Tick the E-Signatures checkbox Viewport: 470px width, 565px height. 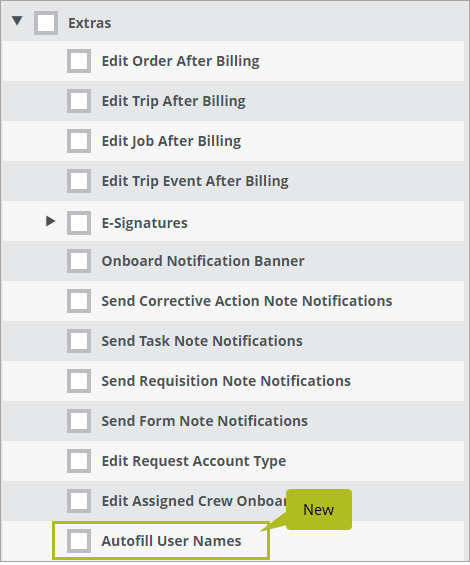pyautogui.click(x=79, y=223)
